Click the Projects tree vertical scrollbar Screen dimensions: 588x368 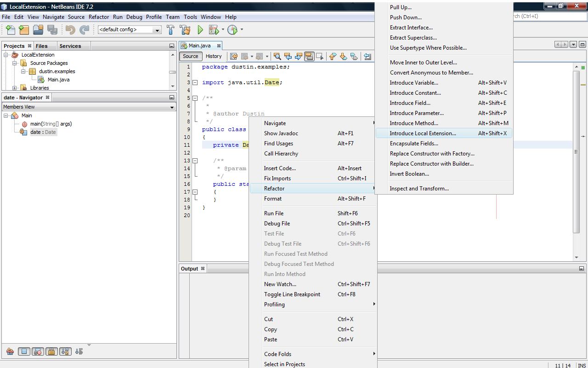coord(172,72)
